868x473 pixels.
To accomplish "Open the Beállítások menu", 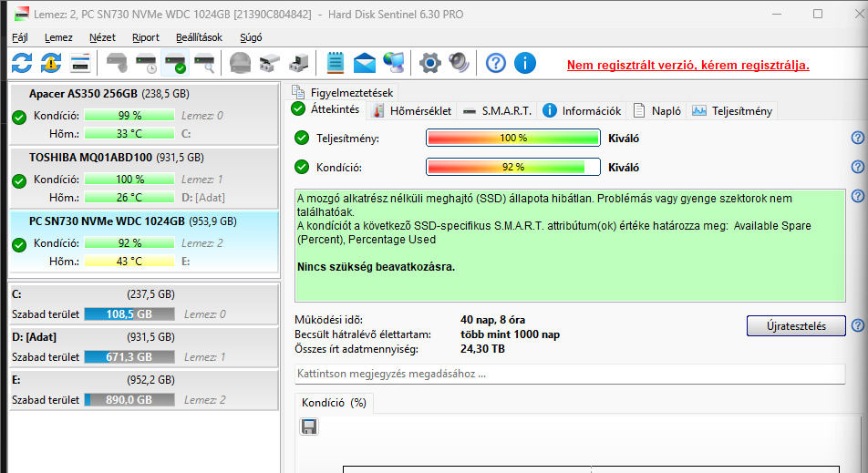I will (x=200, y=37).
